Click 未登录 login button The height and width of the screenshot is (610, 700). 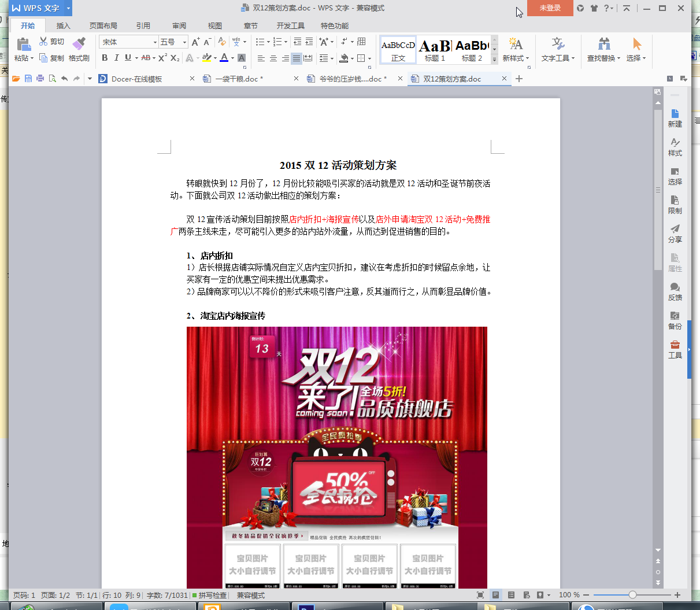coord(550,8)
